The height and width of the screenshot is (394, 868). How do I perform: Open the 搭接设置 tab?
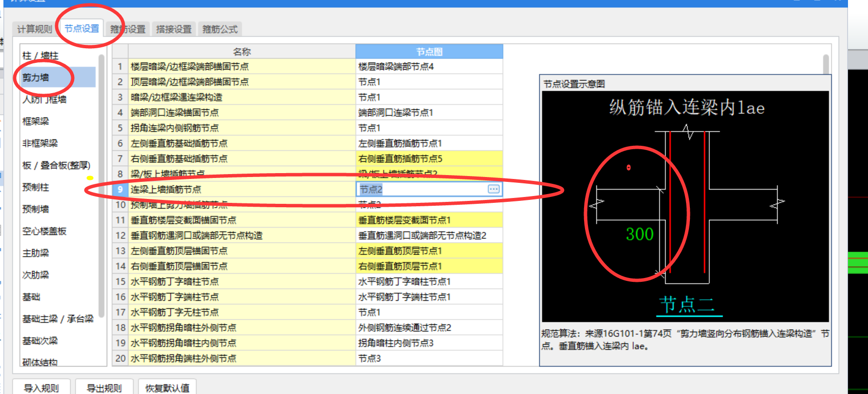[174, 29]
